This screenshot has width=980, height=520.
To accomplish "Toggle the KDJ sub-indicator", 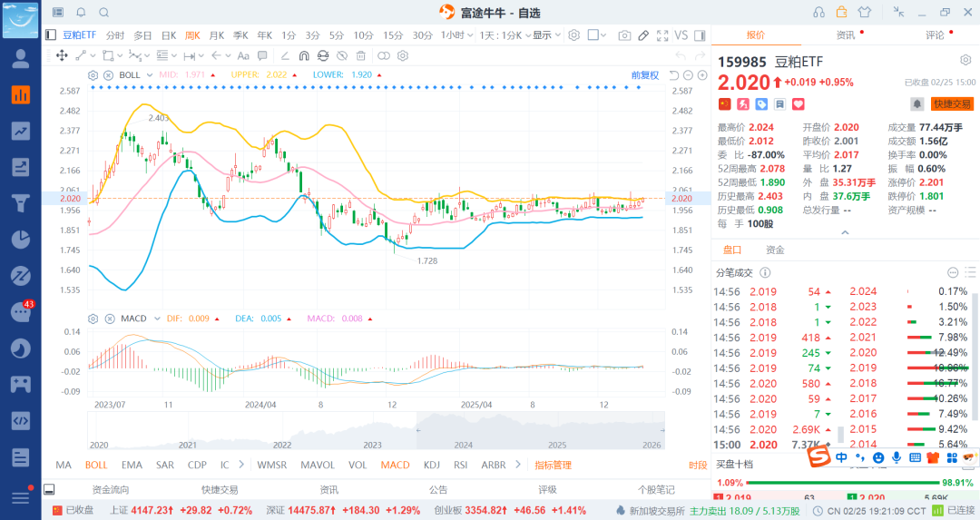I will click(431, 465).
